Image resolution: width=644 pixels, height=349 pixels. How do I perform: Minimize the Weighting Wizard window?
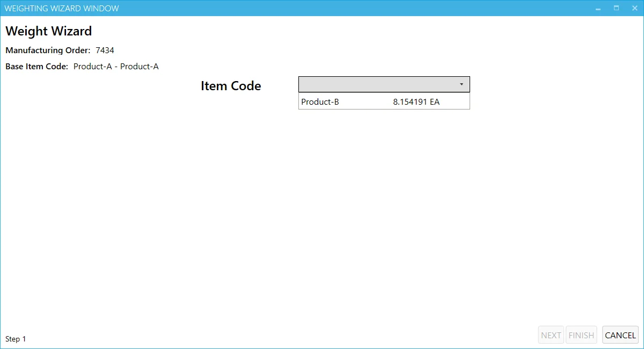tap(598, 9)
